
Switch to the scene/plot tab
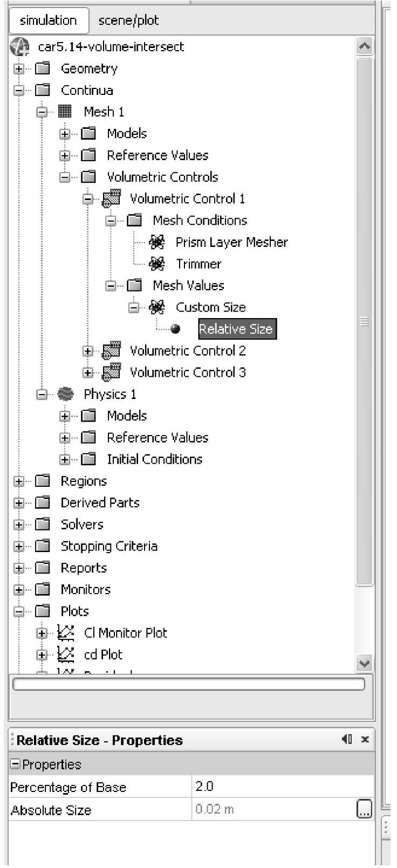point(128,20)
